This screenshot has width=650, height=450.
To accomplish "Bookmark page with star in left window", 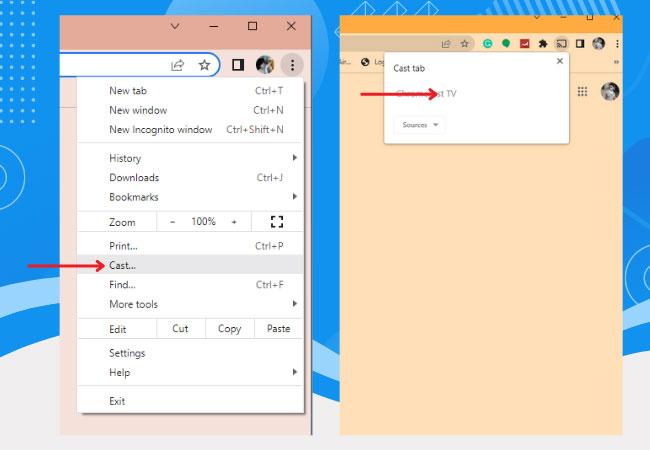I will click(204, 65).
